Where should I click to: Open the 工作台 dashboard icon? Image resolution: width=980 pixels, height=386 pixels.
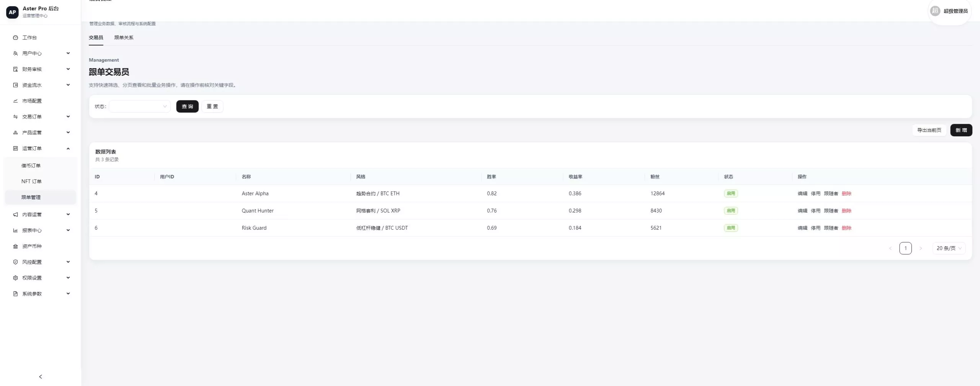[15, 38]
